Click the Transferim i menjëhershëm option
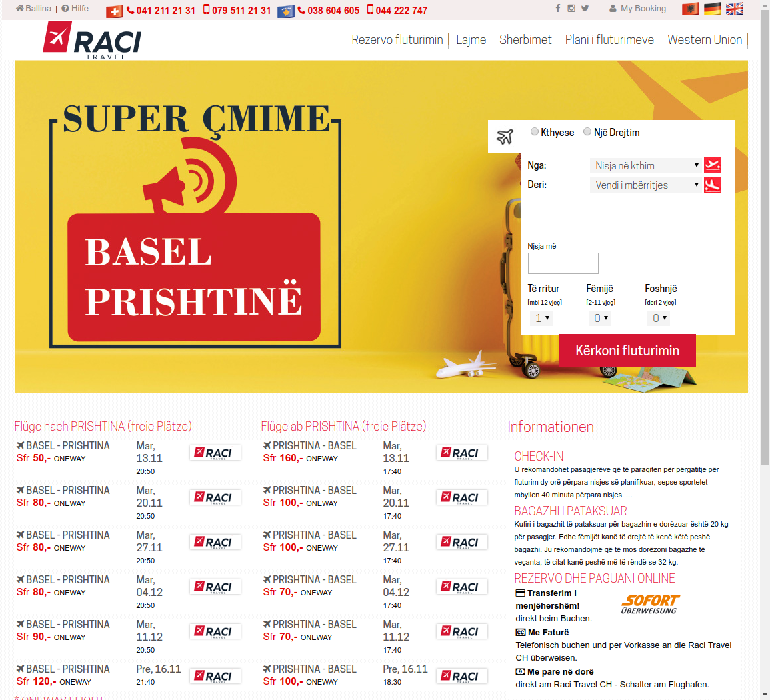This screenshot has height=700, width=770. pos(547,599)
